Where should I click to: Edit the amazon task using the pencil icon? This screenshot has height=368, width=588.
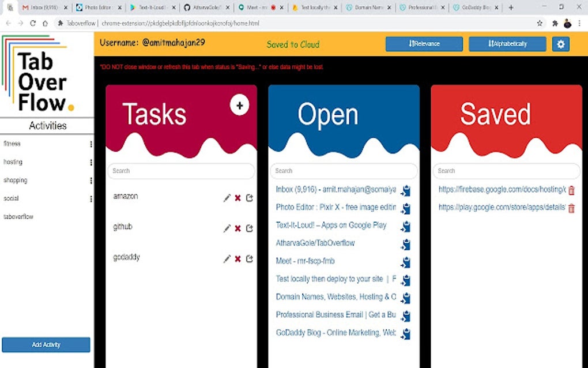point(227,197)
